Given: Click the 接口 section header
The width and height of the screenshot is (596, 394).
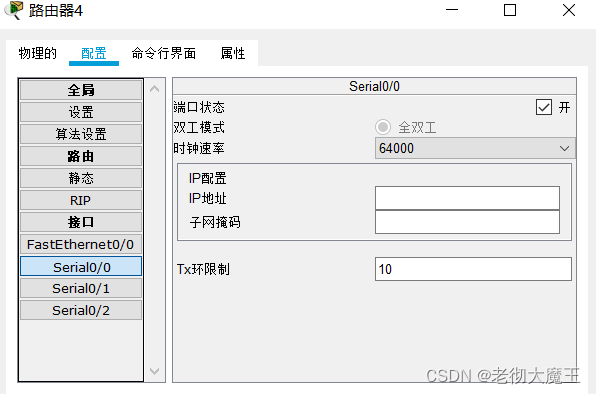Looking at the screenshot, I should [81, 222].
